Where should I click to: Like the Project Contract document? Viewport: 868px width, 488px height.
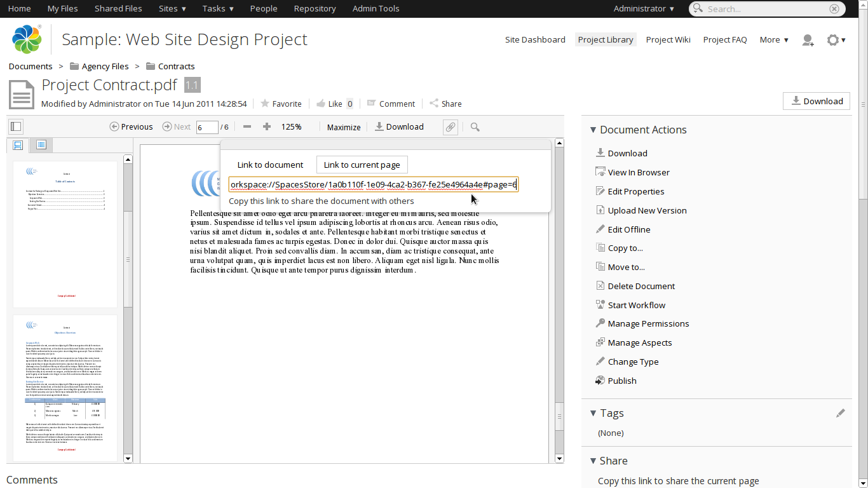click(329, 104)
